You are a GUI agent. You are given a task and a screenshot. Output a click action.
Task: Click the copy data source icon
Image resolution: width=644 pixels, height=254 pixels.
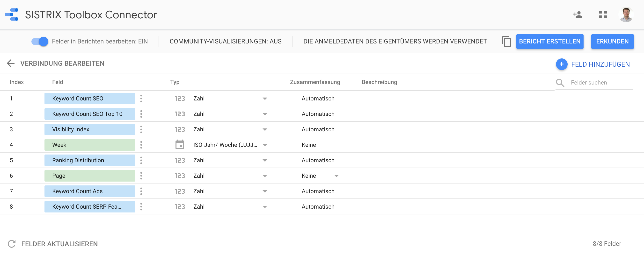[x=506, y=42]
